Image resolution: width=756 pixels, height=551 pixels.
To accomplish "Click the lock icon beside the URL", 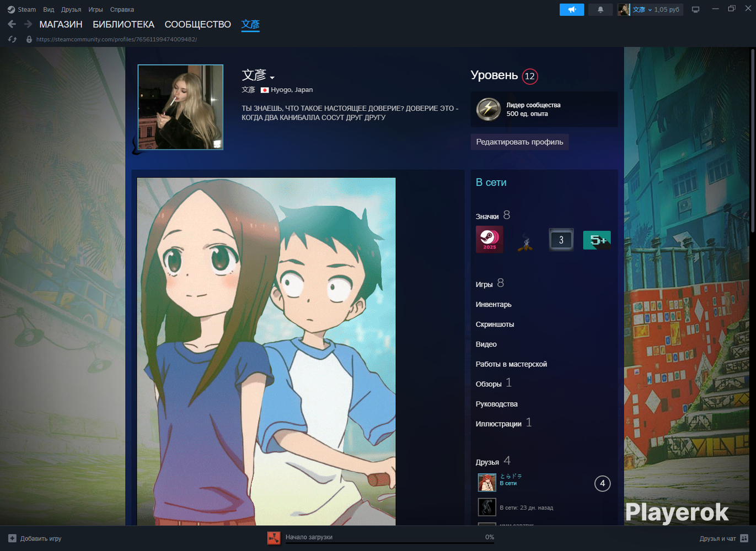I will (x=29, y=39).
